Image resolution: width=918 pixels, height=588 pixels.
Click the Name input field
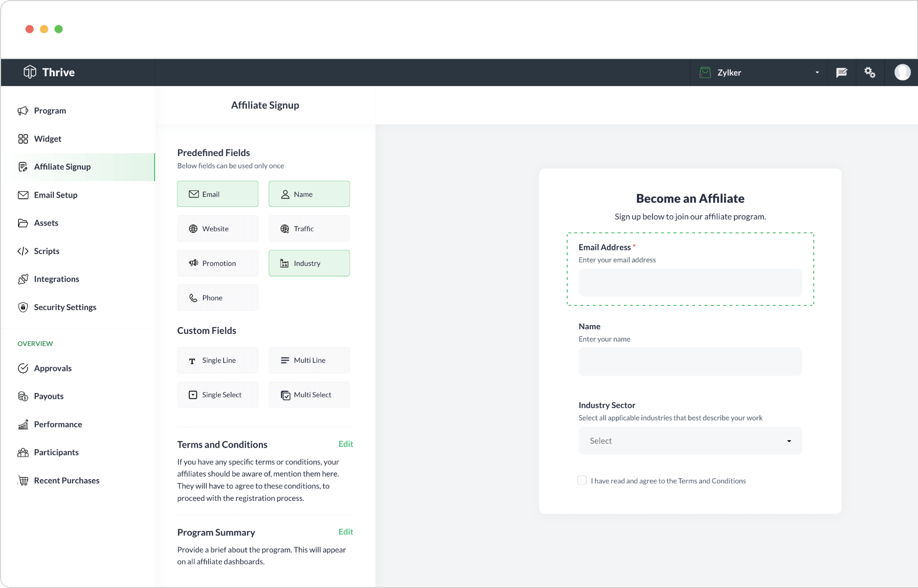coord(690,361)
